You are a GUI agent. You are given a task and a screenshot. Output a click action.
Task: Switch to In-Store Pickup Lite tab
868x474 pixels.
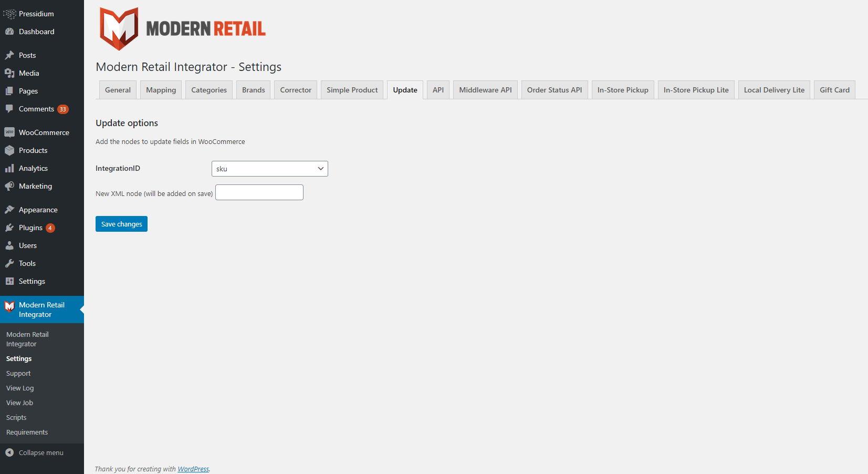tap(696, 90)
